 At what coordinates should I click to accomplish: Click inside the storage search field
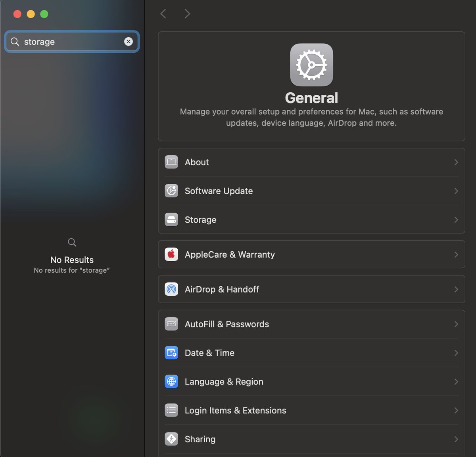pos(72,42)
